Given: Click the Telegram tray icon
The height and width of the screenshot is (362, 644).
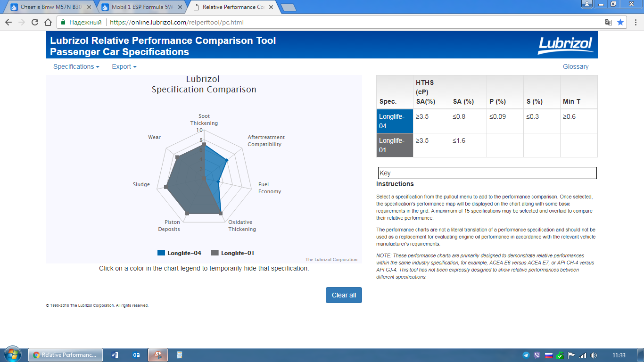Looking at the screenshot, I should click(526, 355).
